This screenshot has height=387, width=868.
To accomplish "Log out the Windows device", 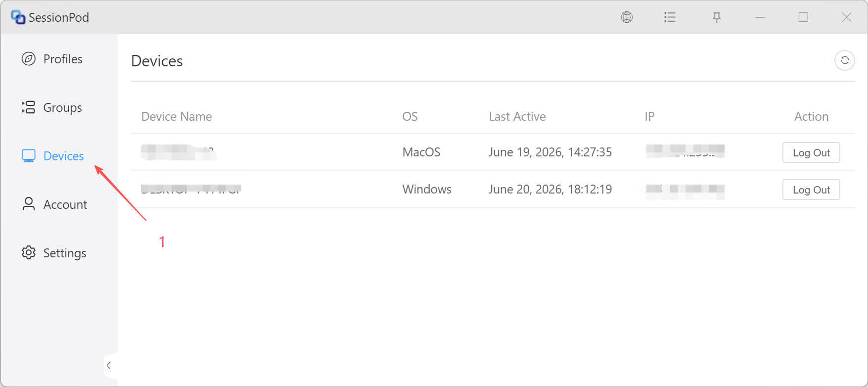I will (811, 190).
